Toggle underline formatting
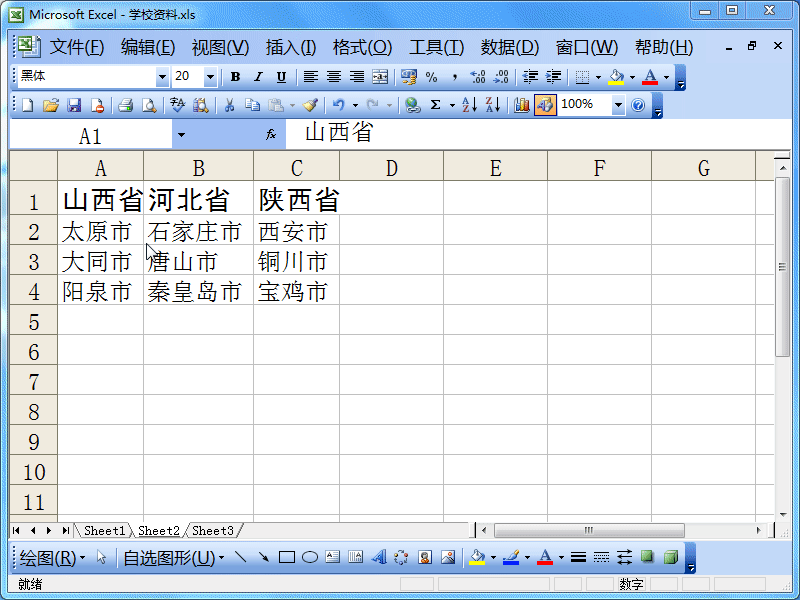The image size is (800, 600). [x=281, y=77]
